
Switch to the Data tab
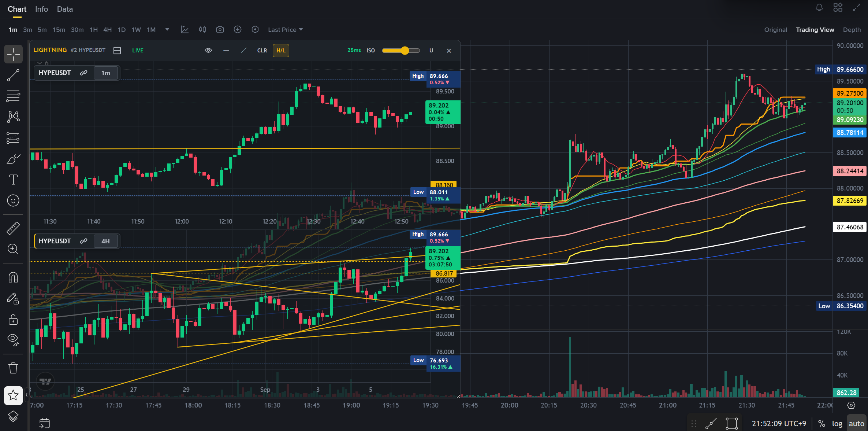coord(65,9)
